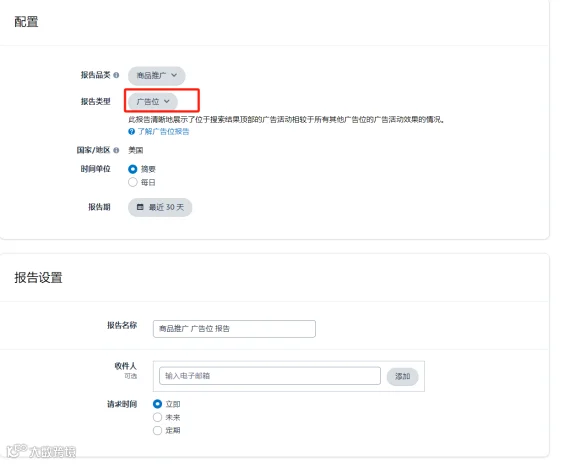Click the 报告设置 section heading
The image size is (571, 464).
(x=38, y=278)
